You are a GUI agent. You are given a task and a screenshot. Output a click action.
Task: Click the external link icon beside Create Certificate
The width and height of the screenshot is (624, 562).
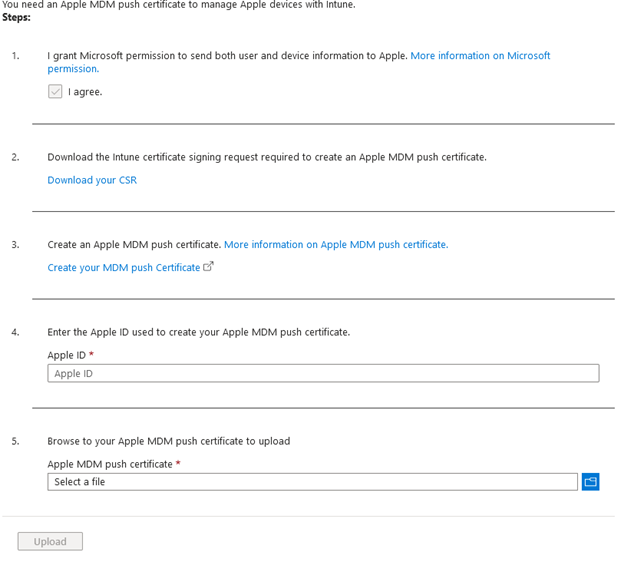(208, 266)
